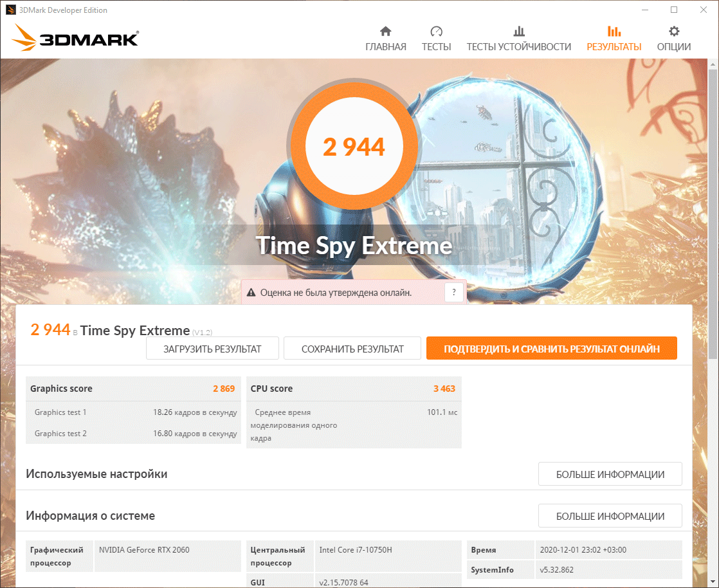This screenshot has width=719, height=588.
Task: Click ЗАГРУЗИТЬ РЕЗУЛЬТАТ button
Action: point(212,349)
